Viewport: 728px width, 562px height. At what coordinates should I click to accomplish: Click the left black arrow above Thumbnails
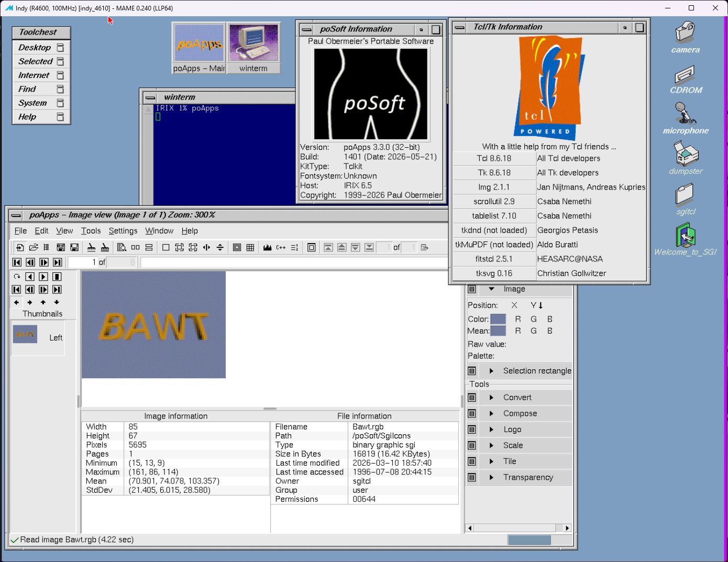16,302
